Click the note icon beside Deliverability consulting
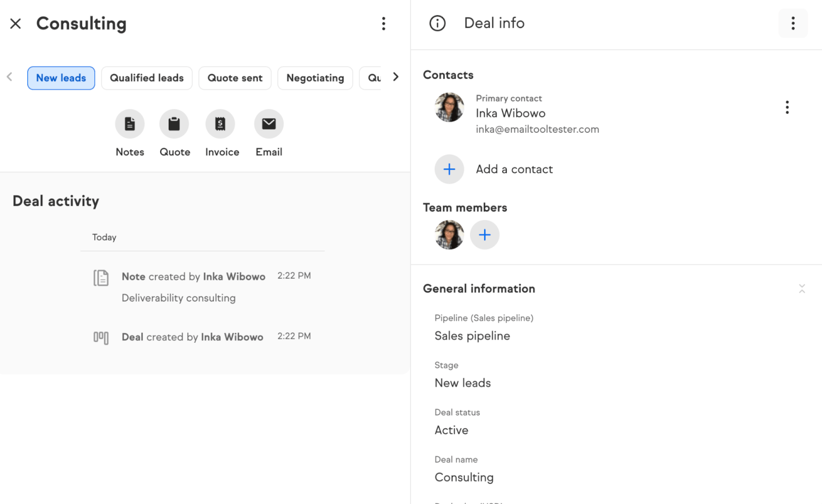This screenshot has height=504, width=822. (101, 277)
